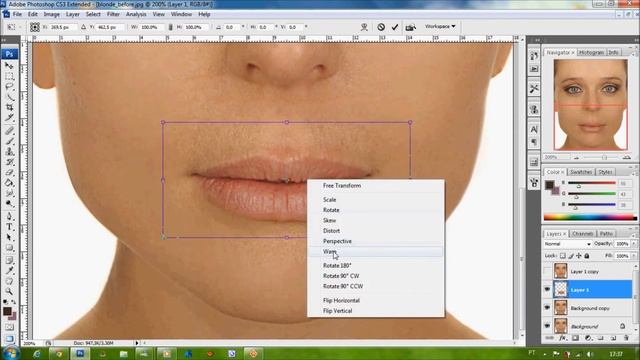Select the Type tool
The image size is (640, 360).
tap(9, 227)
